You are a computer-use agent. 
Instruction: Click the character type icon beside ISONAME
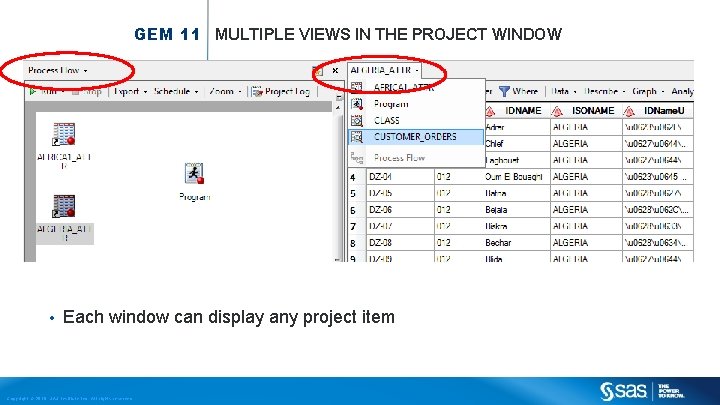[x=557, y=111]
